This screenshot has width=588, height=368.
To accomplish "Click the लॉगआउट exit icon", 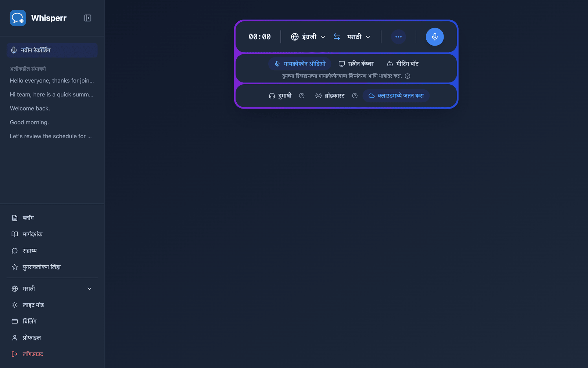I will [15, 354].
